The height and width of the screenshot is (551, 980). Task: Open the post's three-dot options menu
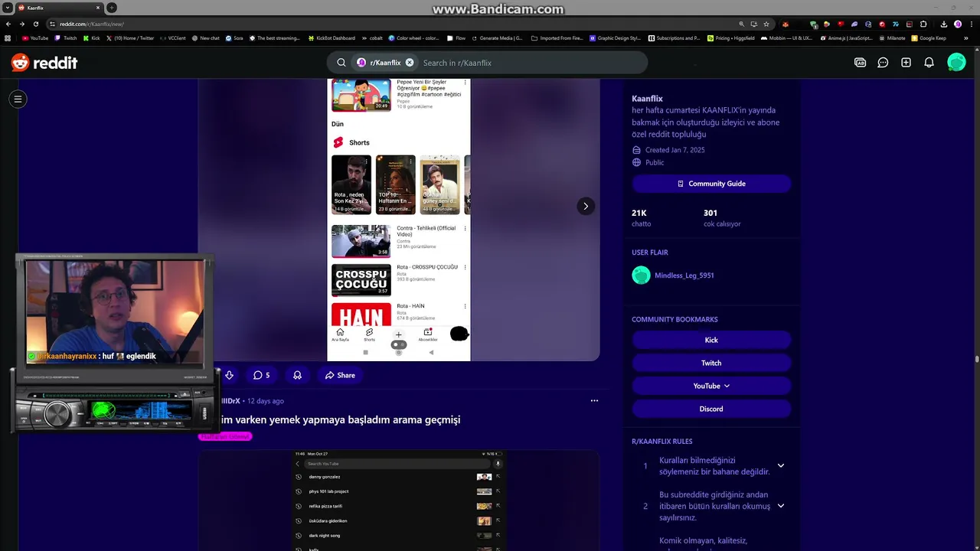click(594, 400)
